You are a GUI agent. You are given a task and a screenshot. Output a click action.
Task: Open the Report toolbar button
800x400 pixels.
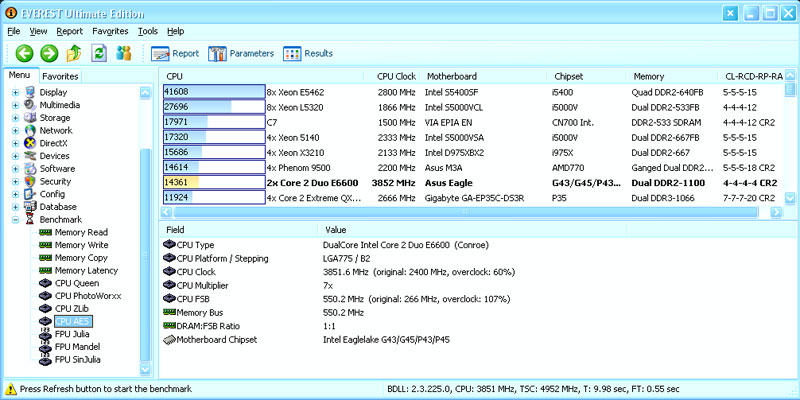pyautogui.click(x=175, y=53)
